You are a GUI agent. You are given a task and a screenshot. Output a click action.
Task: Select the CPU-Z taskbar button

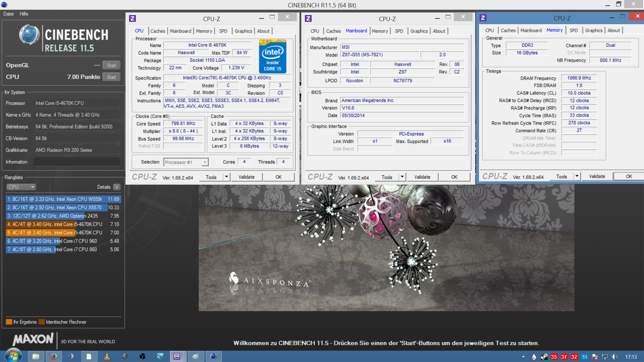coord(177,356)
